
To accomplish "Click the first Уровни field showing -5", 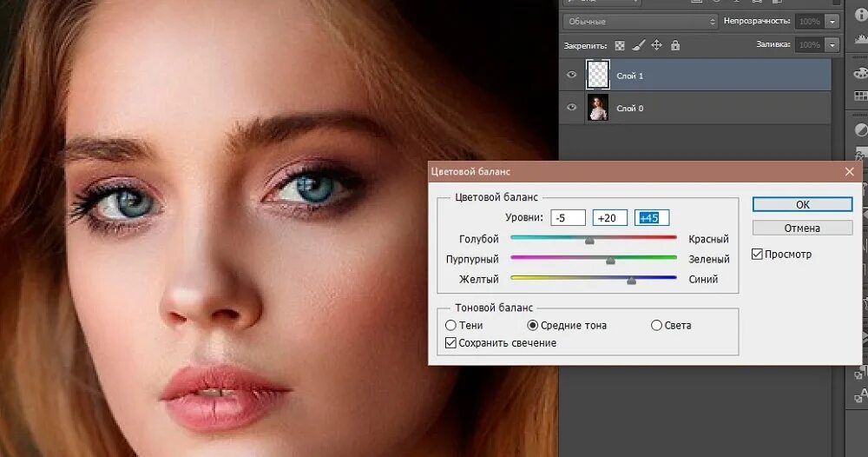I will 568,217.
